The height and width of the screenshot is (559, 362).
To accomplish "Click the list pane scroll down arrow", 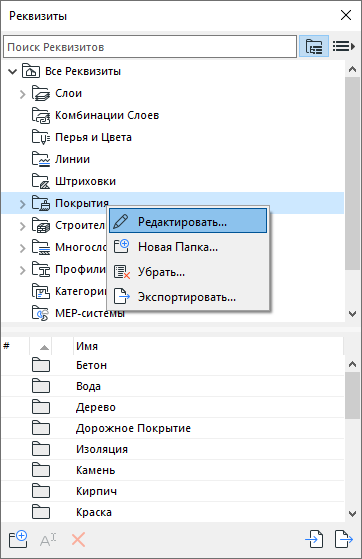I will [352, 514].
